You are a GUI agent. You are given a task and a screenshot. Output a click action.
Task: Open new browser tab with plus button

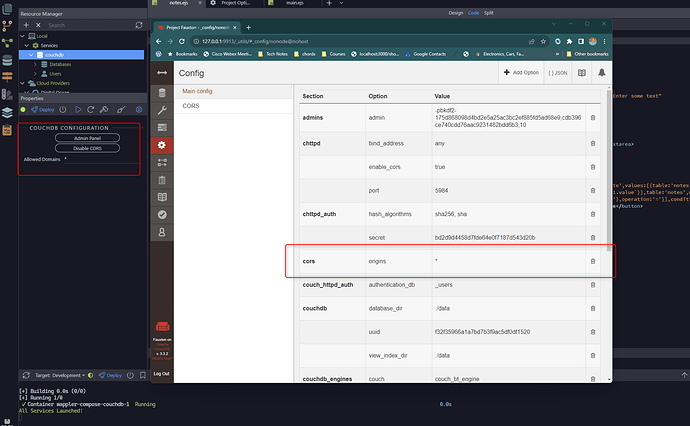pyautogui.click(x=249, y=28)
